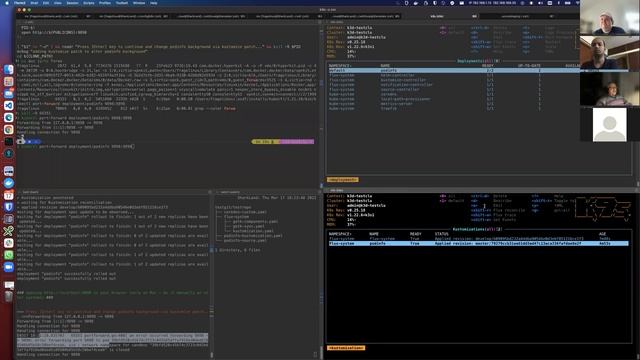Screen dimensions: 640x360
Task: Open Google Chrome from the Dock
Action: [x=9, y=129]
